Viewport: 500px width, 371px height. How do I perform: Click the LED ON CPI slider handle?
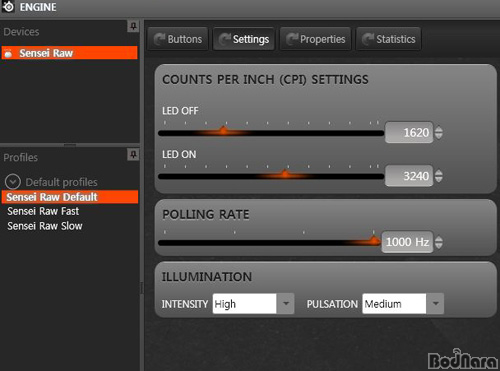point(285,174)
